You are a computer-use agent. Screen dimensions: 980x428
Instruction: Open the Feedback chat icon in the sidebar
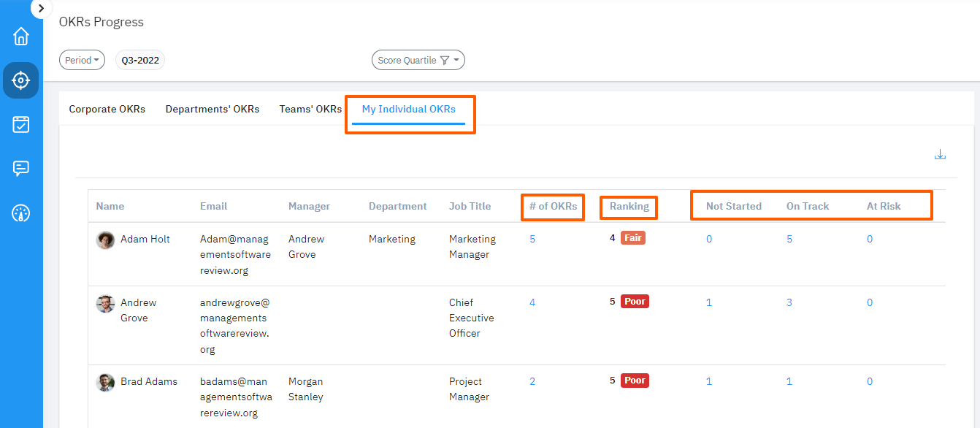point(20,169)
